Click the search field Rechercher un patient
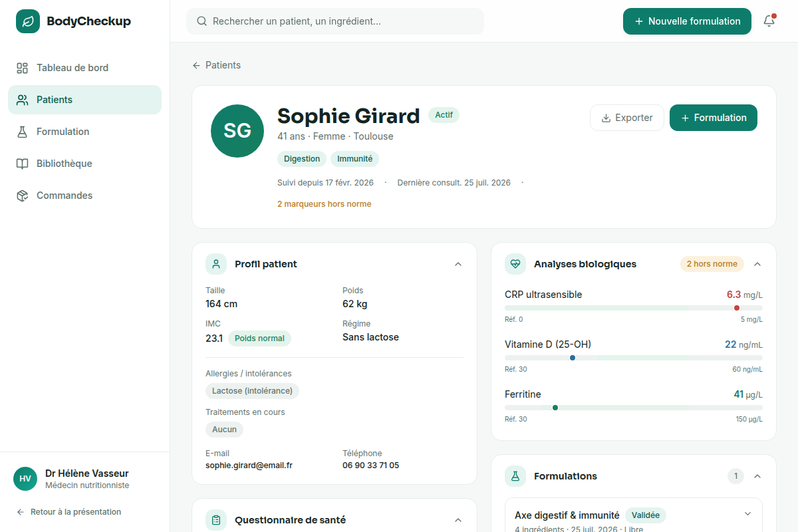 (x=335, y=21)
